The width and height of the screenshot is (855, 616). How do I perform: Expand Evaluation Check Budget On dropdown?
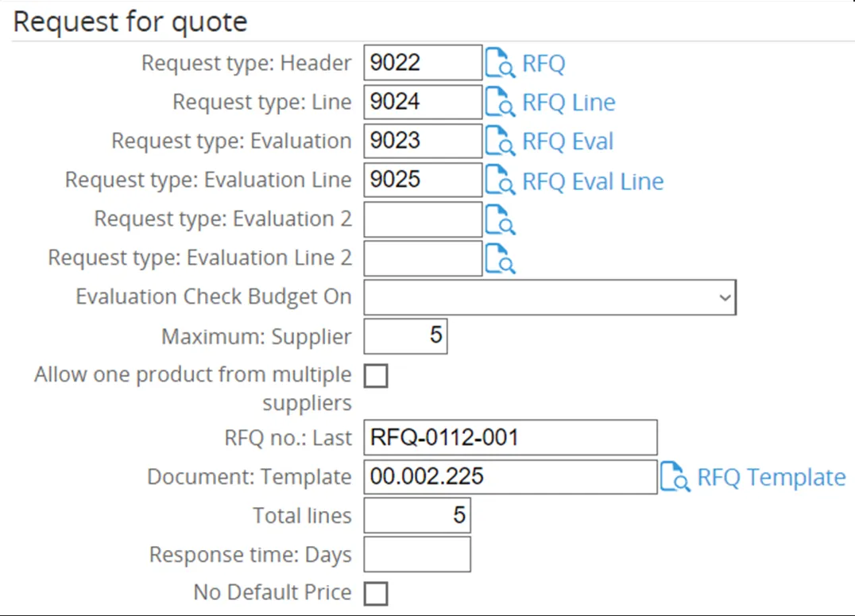tap(549, 296)
